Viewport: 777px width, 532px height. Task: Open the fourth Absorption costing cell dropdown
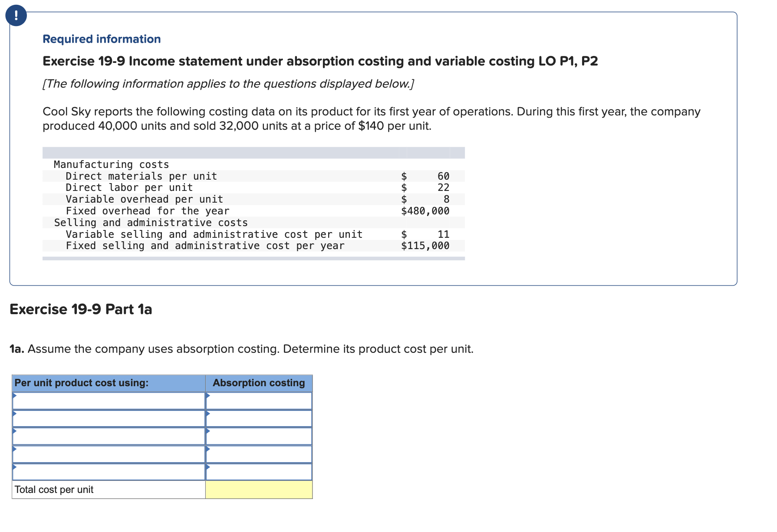(x=258, y=454)
